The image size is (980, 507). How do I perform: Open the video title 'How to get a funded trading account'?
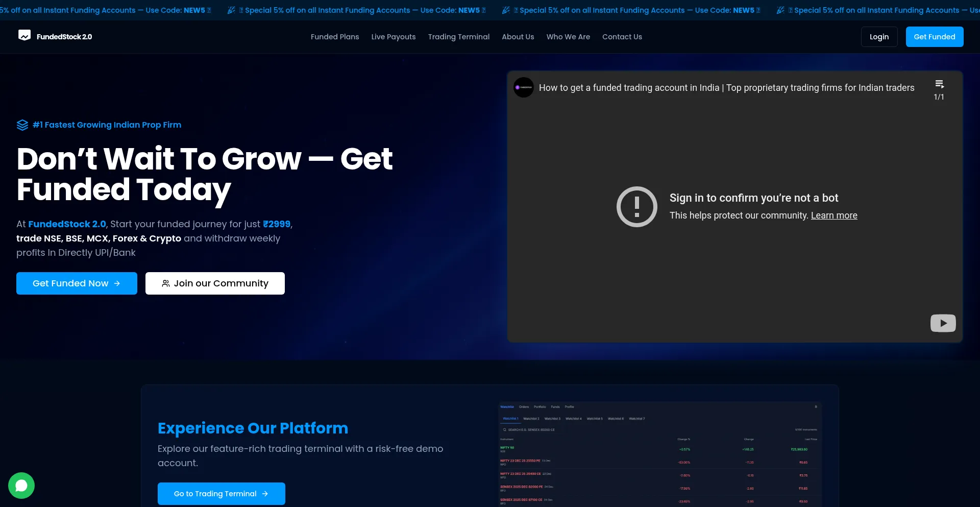coord(727,88)
